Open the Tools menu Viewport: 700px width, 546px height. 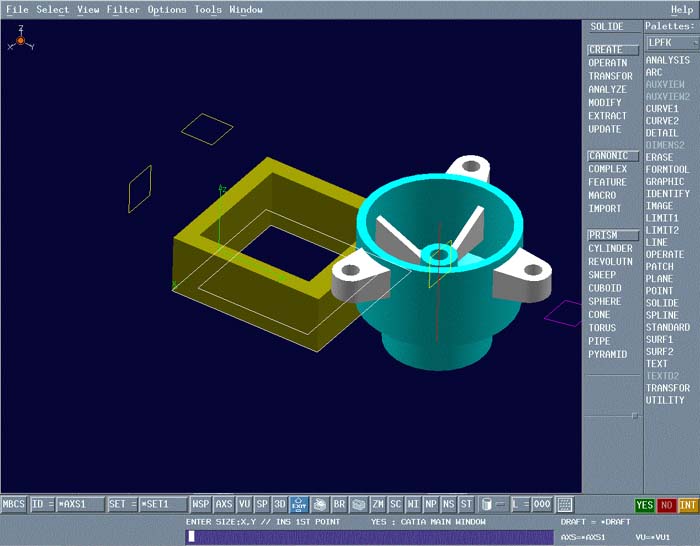tap(208, 10)
